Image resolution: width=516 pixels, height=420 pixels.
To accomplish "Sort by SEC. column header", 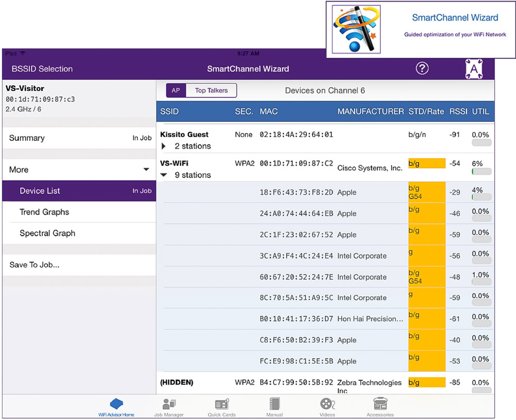I will tap(244, 111).
